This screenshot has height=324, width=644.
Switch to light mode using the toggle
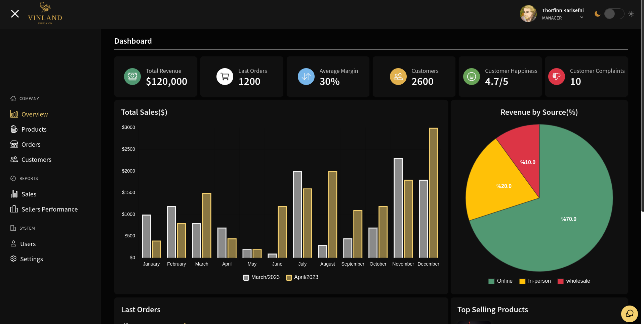[x=614, y=14]
